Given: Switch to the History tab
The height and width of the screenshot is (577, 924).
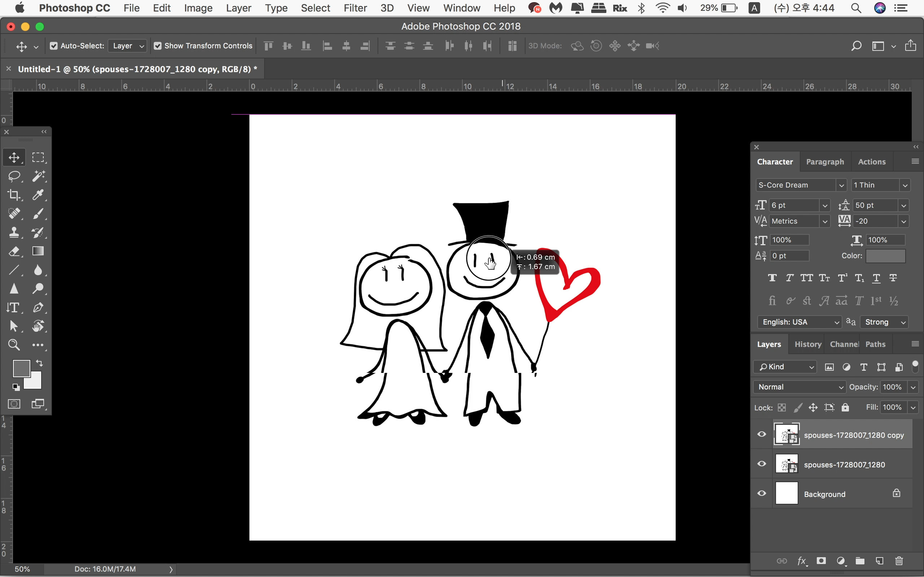Looking at the screenshot, I should tap(807, 344).
